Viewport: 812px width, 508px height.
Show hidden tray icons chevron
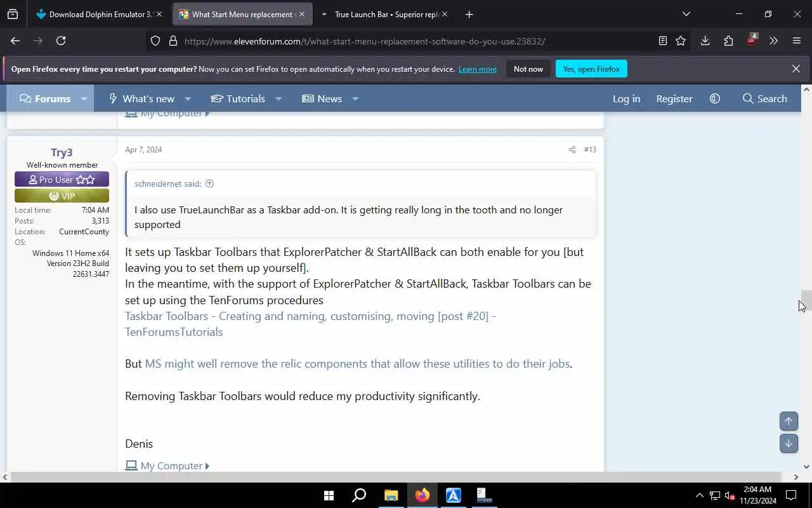pyautogui.click(x=699, y=495)
